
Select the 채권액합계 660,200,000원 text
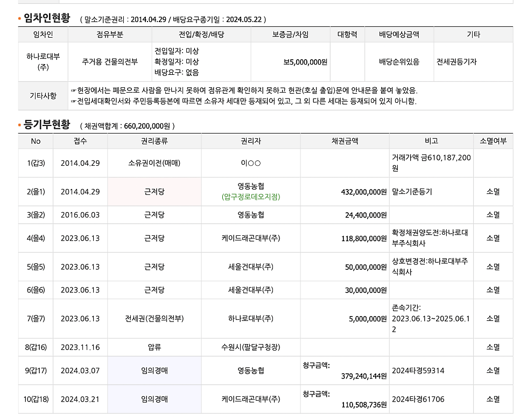[x=128, y=126]
